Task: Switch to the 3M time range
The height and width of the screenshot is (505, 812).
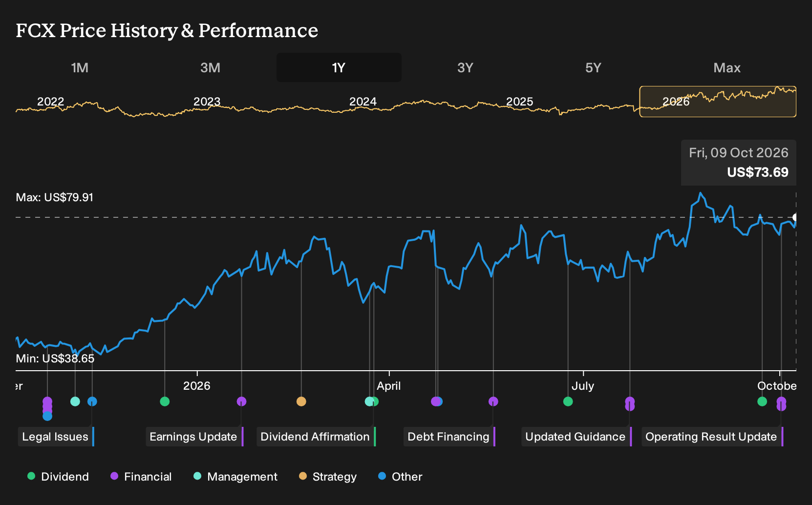Action: coord(210,67)
